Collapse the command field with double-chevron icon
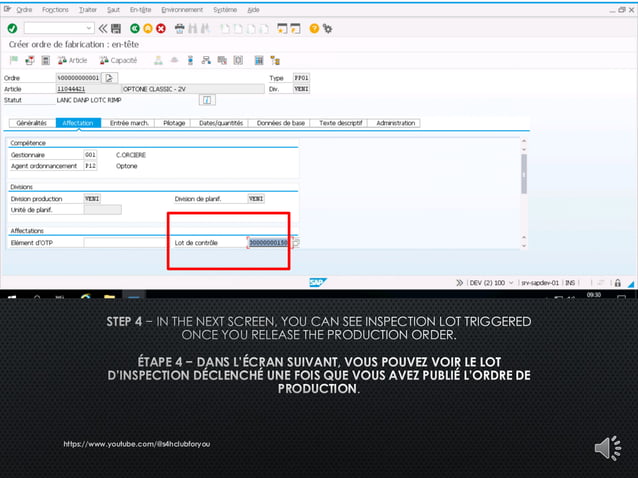Viewport: 638px width, 478px height. (103, 28)
